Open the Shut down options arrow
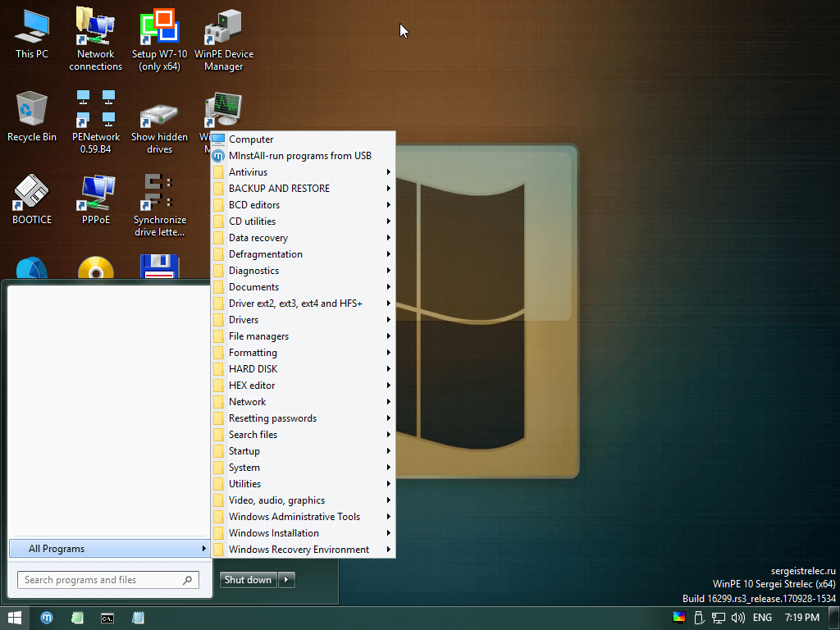This screenshot has width=840, height=630. click(x=285, y=579)
